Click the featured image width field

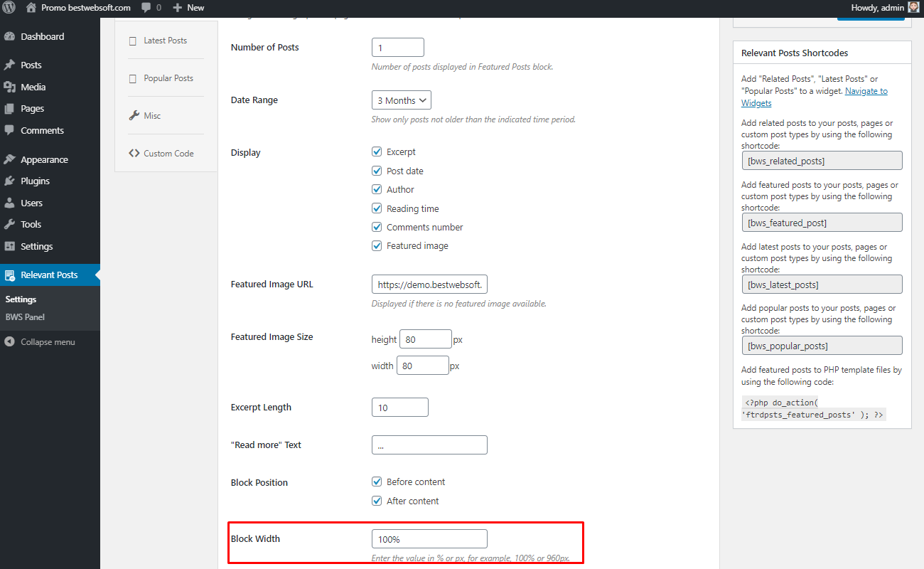tap(423, 366)
